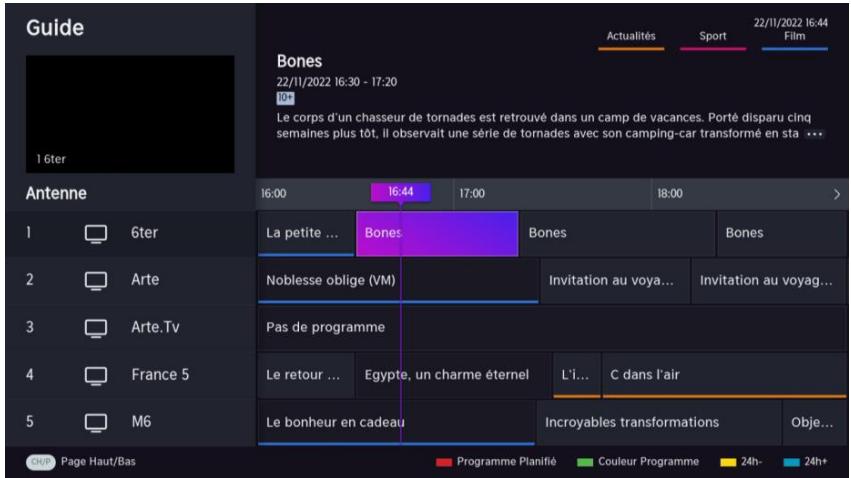Click the Antenne source header
Viewport: 851px width, 478px height.
pyautogui.click(x=56, y=194)
